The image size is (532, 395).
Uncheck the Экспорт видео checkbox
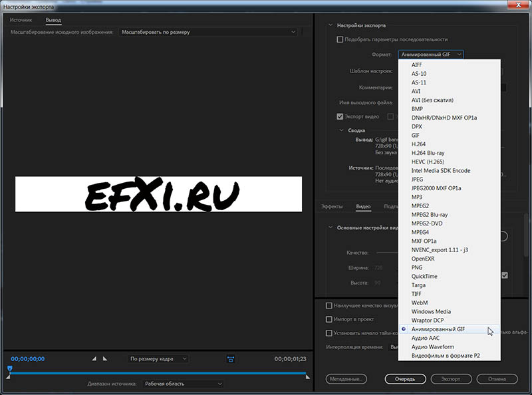click(340, 116)
